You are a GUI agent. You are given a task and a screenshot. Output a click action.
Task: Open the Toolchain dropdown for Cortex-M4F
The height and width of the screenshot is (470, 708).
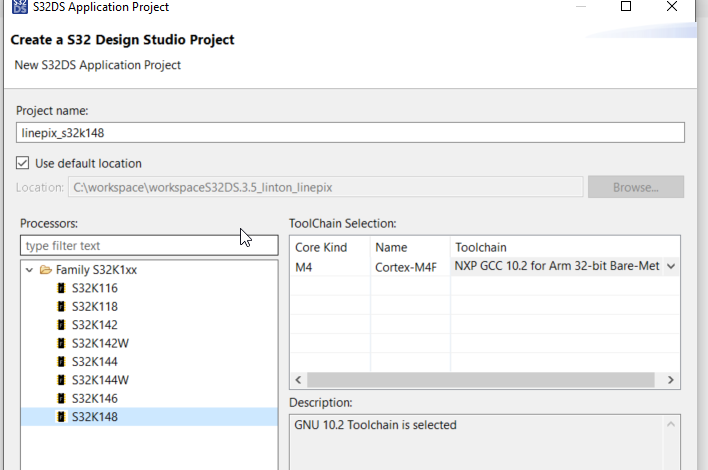670,267
